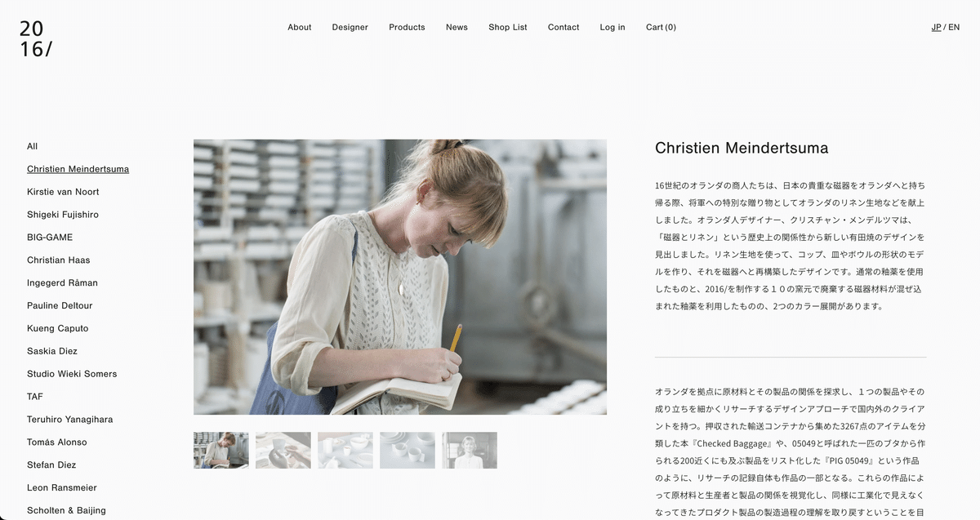Select Kirstie van Noort designer
Image resolution: width=980 pixels, height=520 pixels.
pyautogui.click(x=63, y=192)
